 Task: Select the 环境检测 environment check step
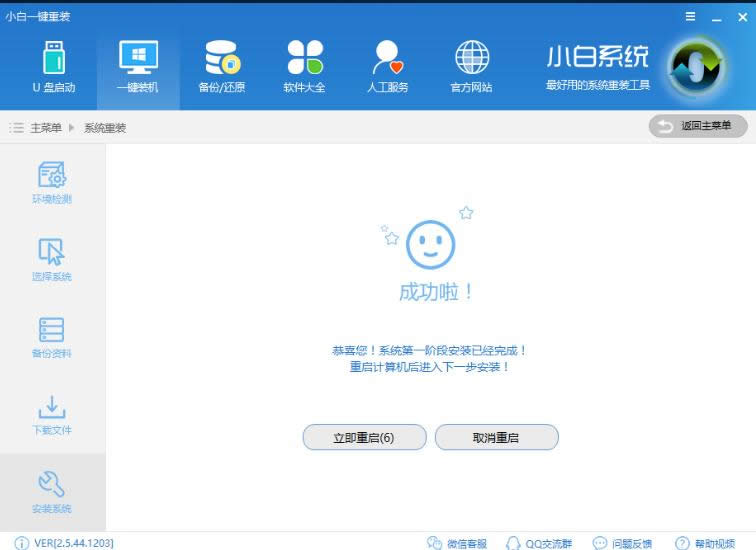click(52, 182)
